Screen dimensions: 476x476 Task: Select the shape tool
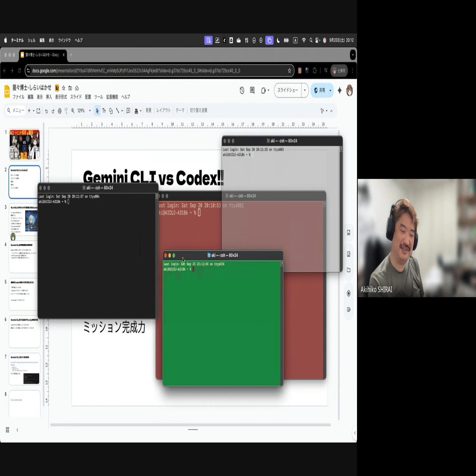(111, 111)
